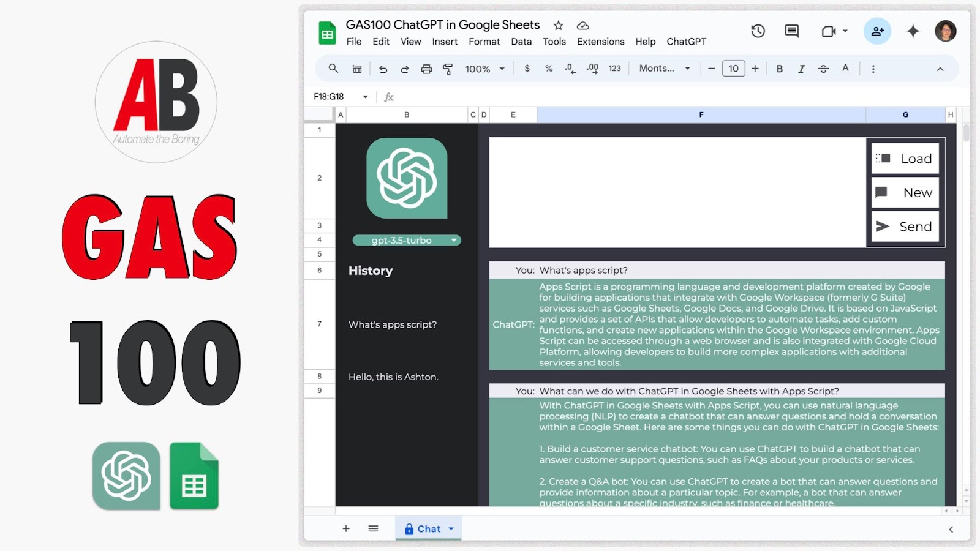Open the text color picker

pyautogui.click(x=845, y=69)
